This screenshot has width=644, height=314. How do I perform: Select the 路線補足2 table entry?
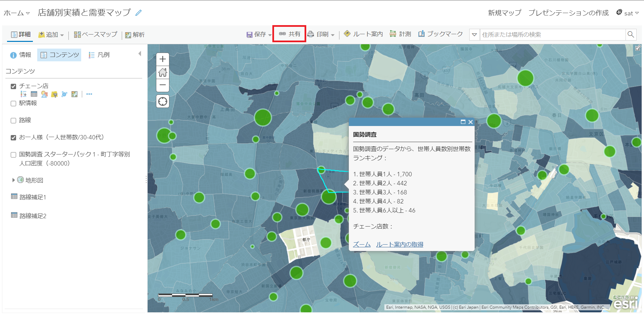pos(33,216)
